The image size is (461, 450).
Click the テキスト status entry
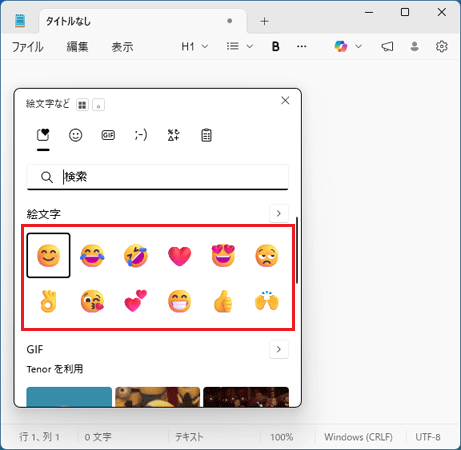(189, 437)
